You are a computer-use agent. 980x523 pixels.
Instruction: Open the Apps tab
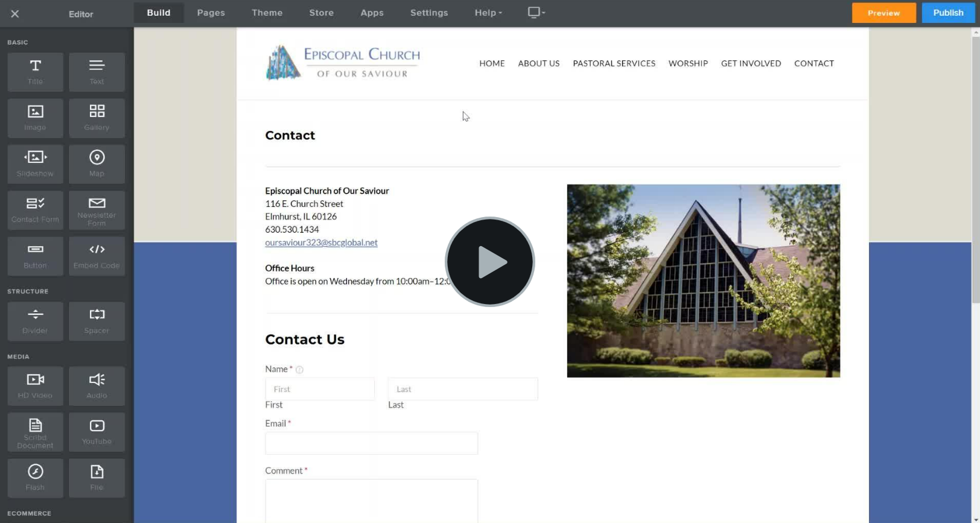372,13
